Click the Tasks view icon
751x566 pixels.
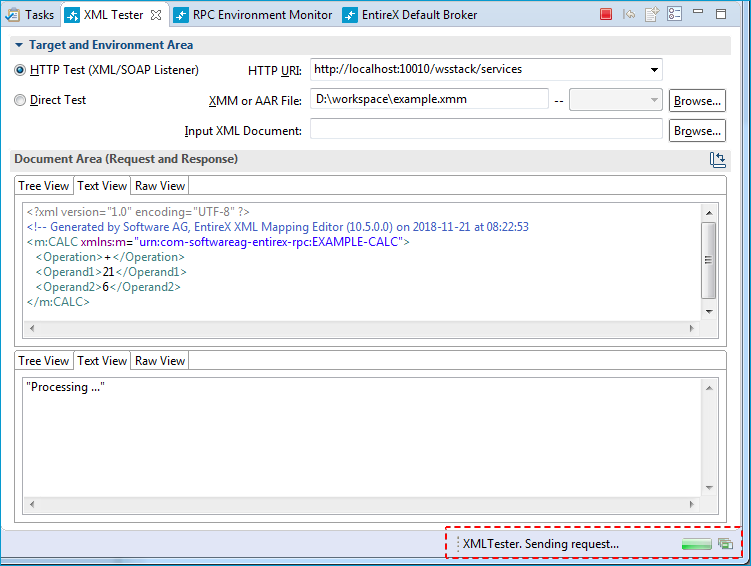pos(12,15)
